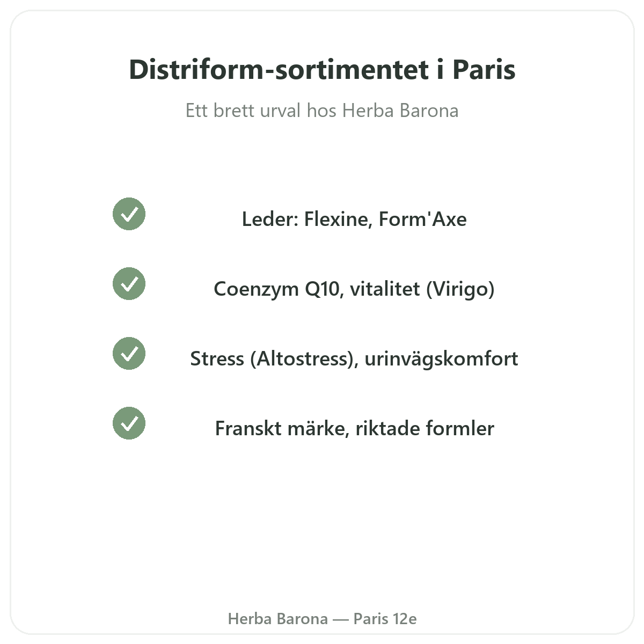Viewport: 644px width, 644px height.
Task: Click Herba Barona in the subtitle
Action: [x=400, y=111]
